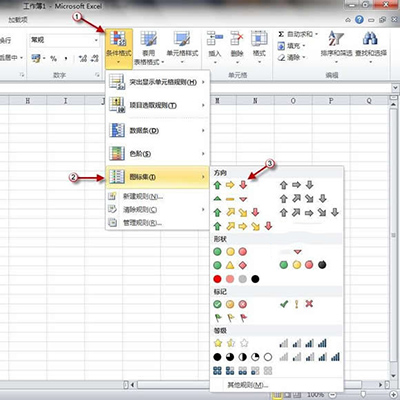Screen dimensions: 400x400
Task: Open the 数据条 data bars submenu
Action: point(157,130)
